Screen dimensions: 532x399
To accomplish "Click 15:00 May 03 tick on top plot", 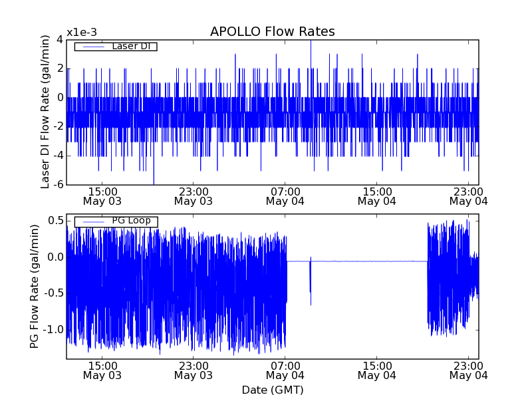I will [102, 196].
